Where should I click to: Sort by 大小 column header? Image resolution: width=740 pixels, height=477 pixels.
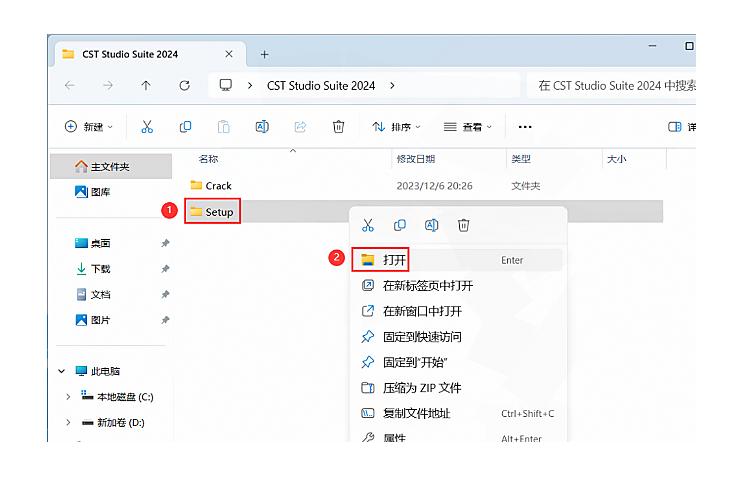(616, 159)
